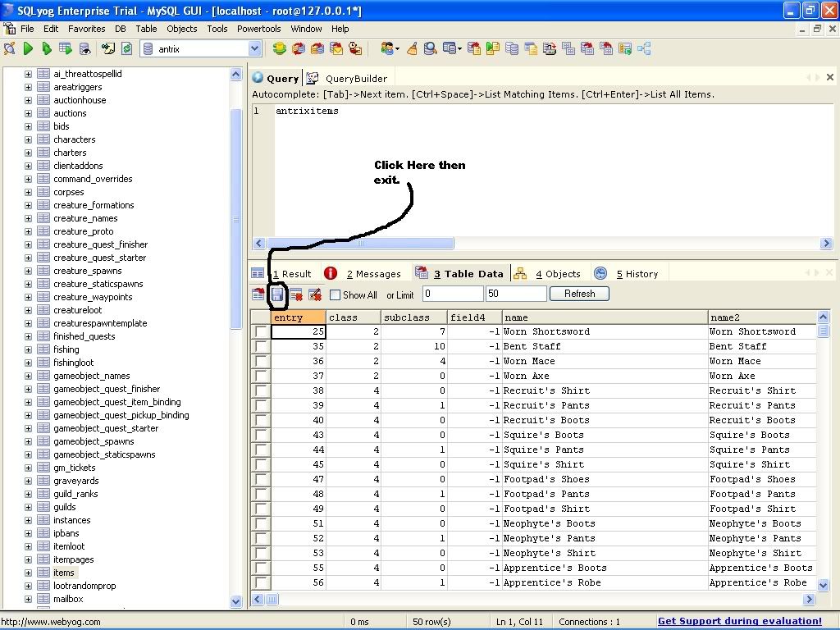Click the limit rows field showing 50
Screen dimensions: 840x630
(x=516, y=294)
